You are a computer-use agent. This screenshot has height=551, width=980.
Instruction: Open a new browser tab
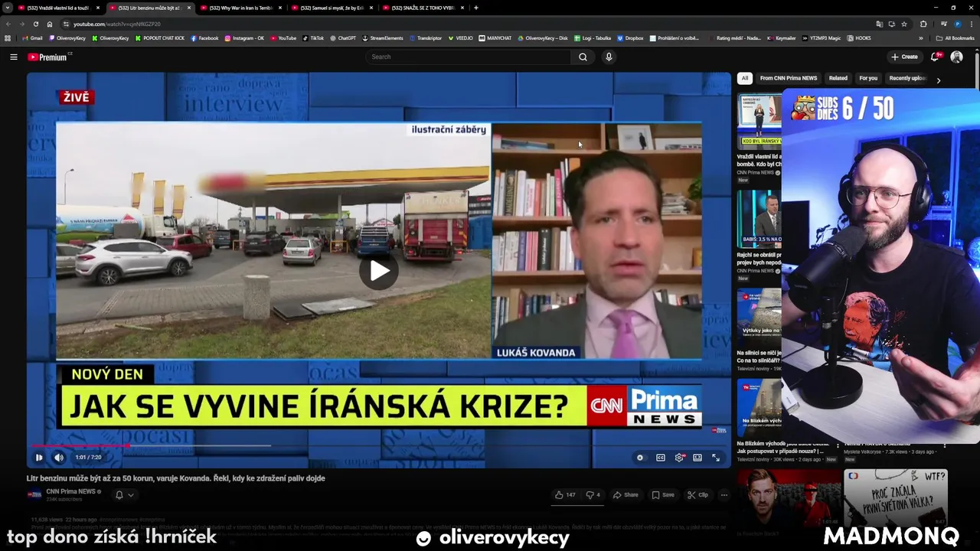pyautogui.click(x=476, y=8)
